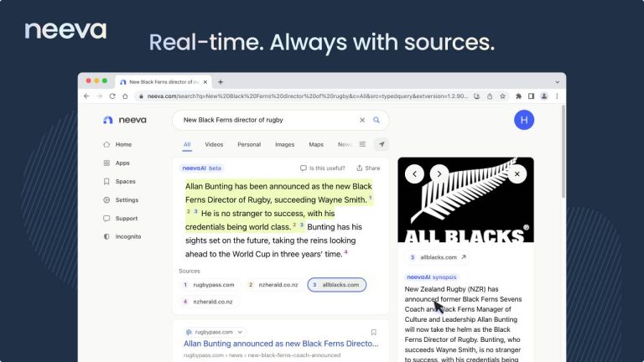Open the Chrome profile icon
Image resolution: width=644 pixels, height=362 pixels.
point(544,96)
